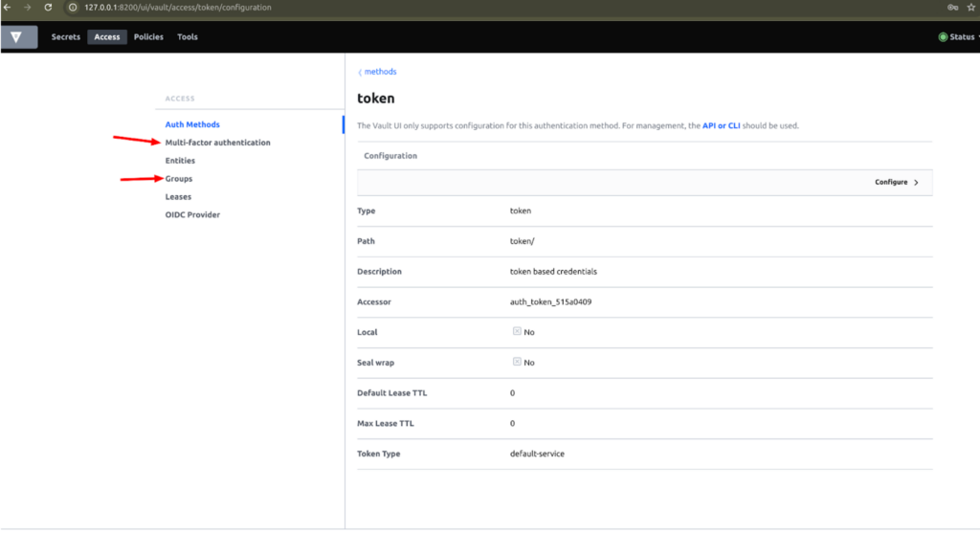Bookmark this page with the star icon

[971, 8]
